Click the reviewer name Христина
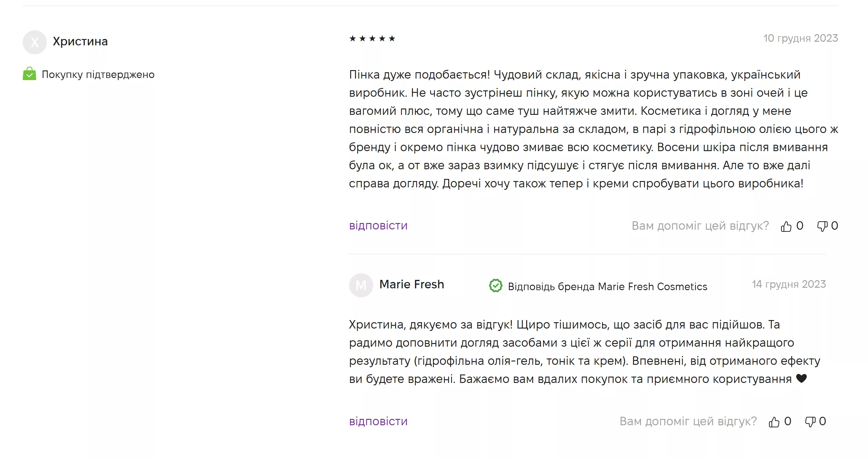Viewport: 868px width, 460px height. [x=80, y=41]
